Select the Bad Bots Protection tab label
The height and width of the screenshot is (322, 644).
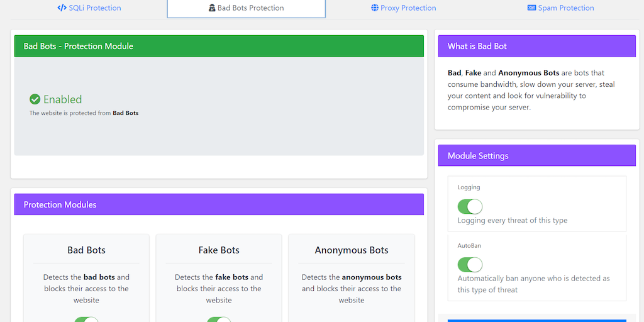tap(250, 8)
